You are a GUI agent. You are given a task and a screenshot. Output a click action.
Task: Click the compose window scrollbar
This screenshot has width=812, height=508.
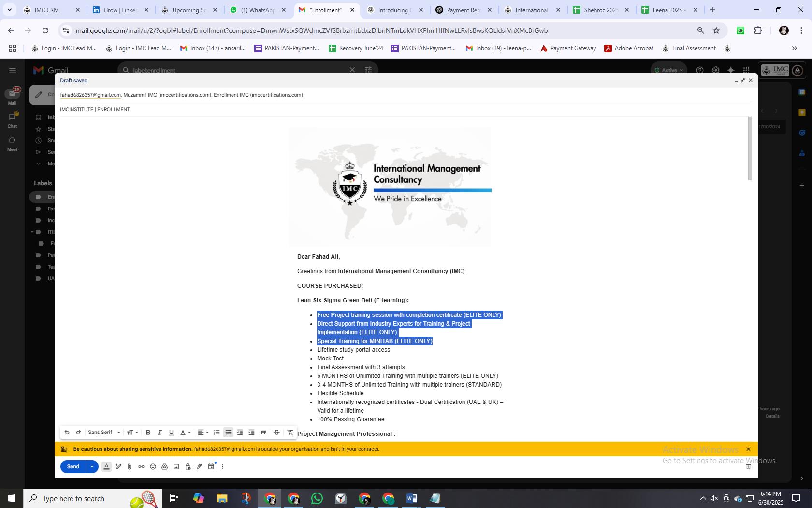point(750,149)
